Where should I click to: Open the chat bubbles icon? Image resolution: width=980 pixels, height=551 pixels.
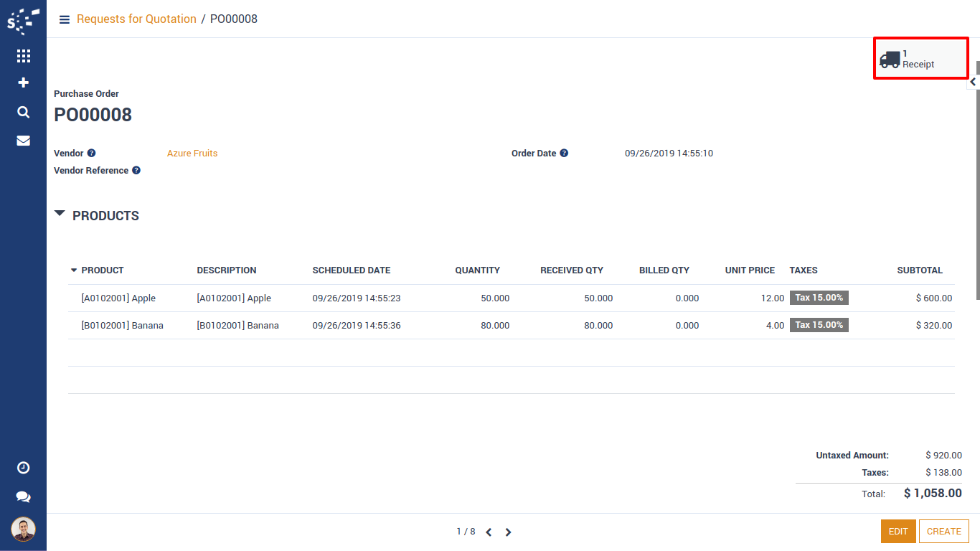click(23, 497)
